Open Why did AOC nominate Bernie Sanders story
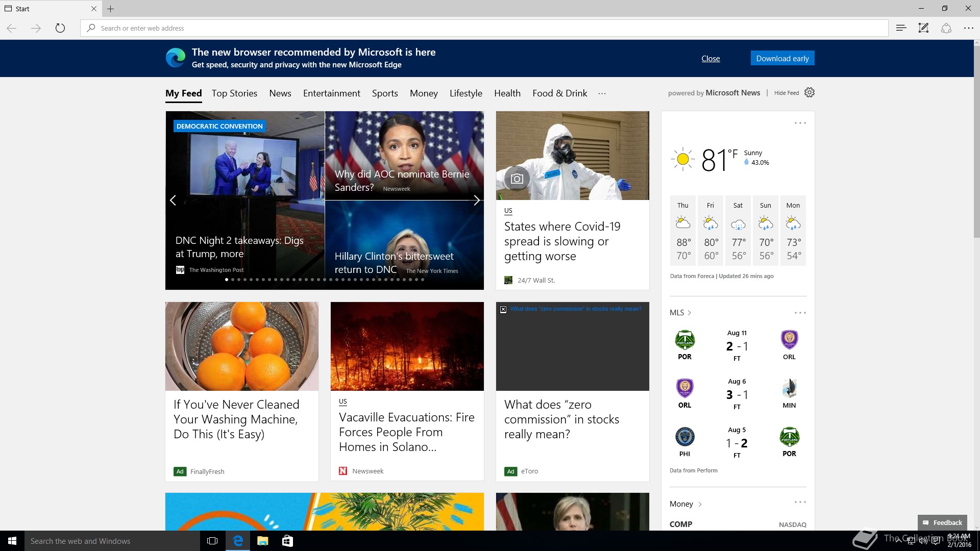The width and height of the screenshot is (980, 551). click(402, 181)
